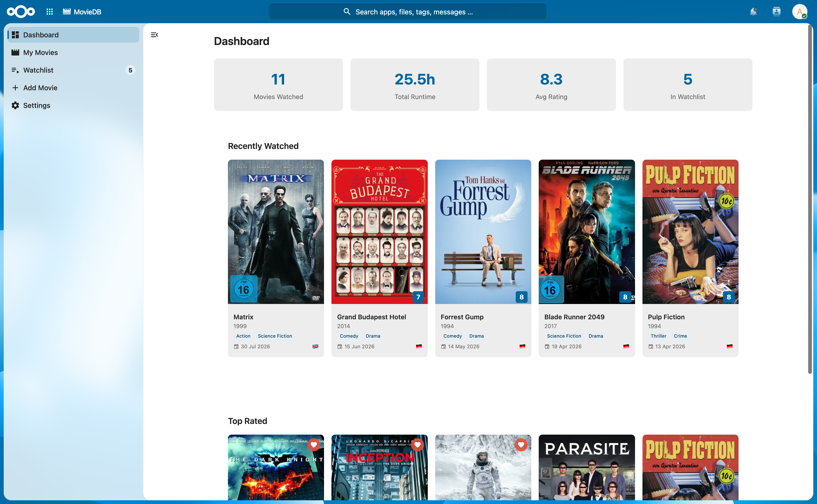Click the Crime tag on Pulp Fiction
This screenshot has width=817, height=504.
680,336
